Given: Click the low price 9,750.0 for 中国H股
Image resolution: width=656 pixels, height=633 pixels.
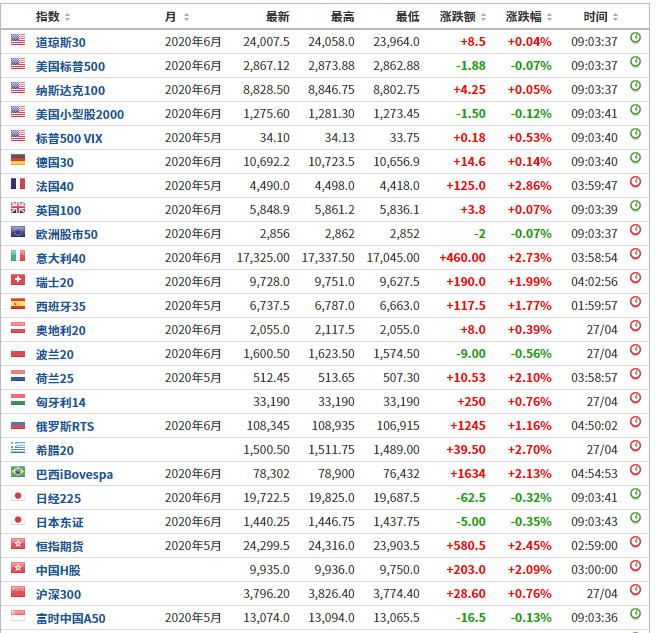Looking at the screenshot, I should [x=399, y=570].
